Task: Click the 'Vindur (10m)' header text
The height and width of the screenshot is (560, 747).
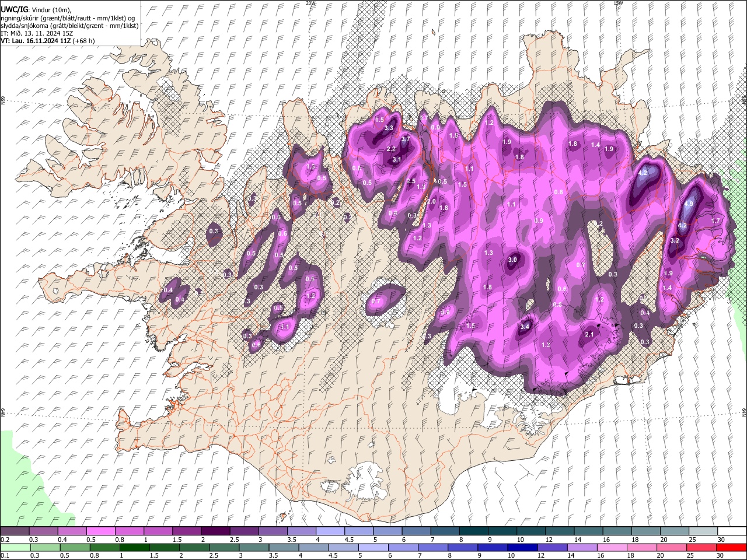Action: pos(52,10)
